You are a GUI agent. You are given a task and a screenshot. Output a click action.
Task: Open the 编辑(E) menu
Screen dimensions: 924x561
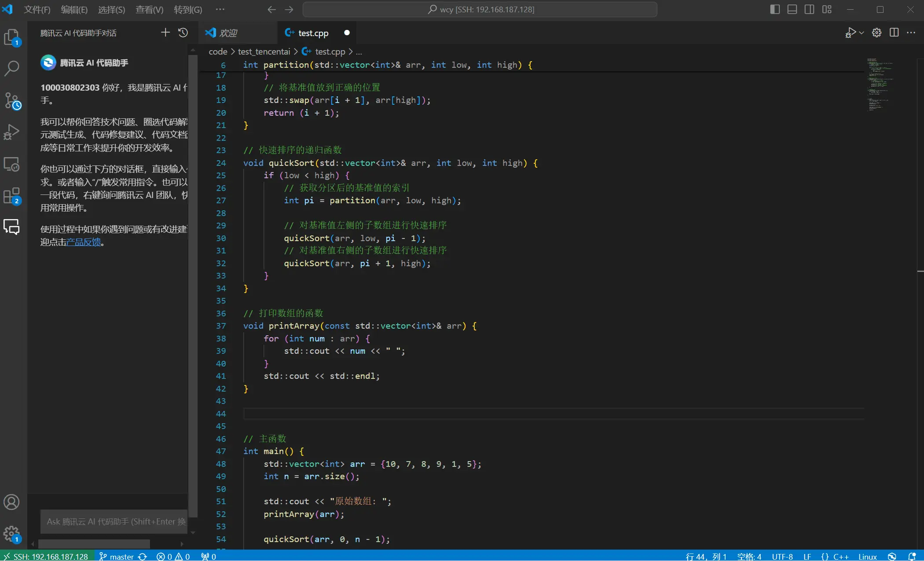tap(74, 9)
